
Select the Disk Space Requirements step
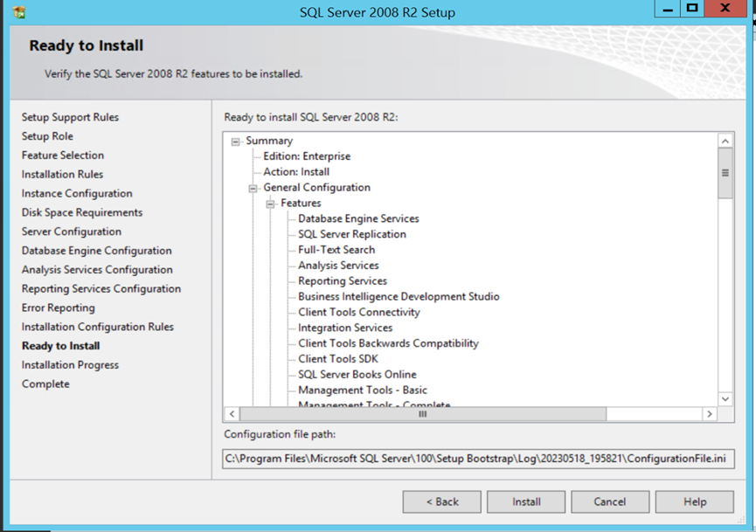click(82, 212)
